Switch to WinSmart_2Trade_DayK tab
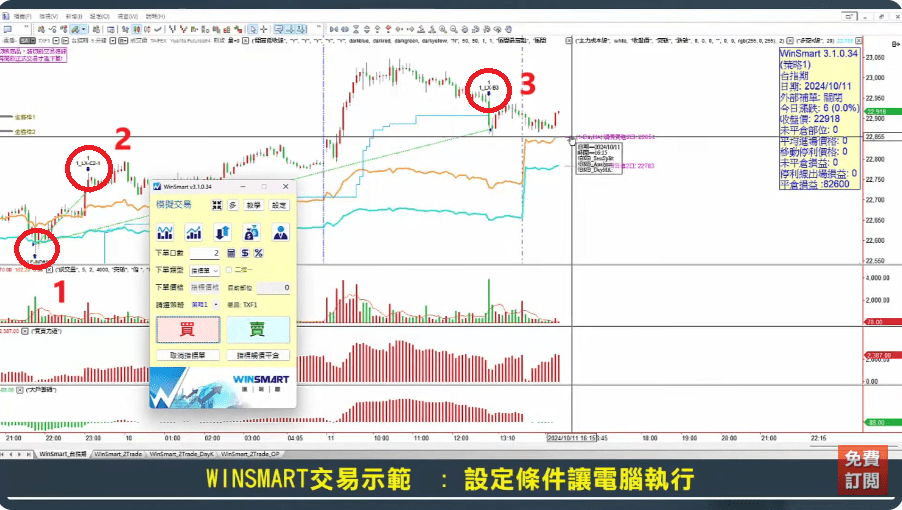Screen dimensions: 902x510 pyautogui.click(x=181, y=454)
